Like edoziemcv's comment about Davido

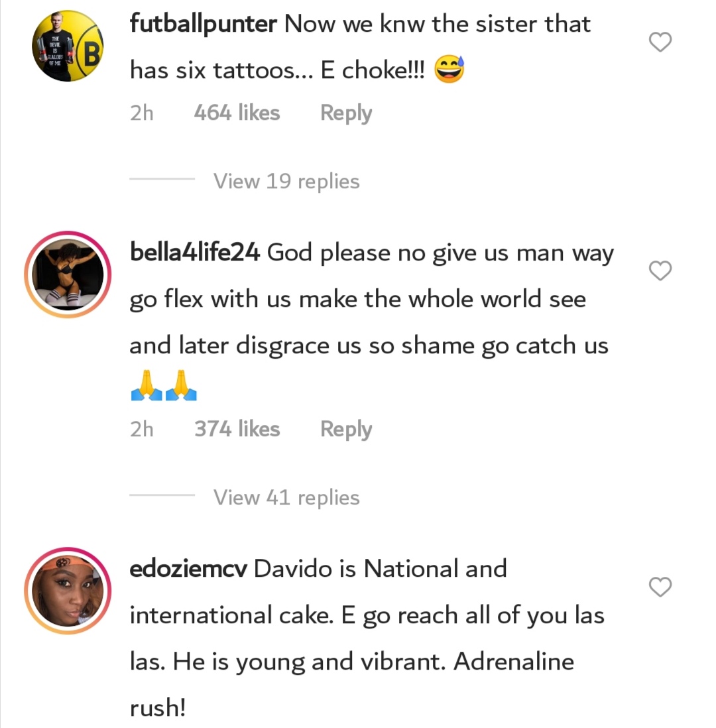click(x=660, y=587)
